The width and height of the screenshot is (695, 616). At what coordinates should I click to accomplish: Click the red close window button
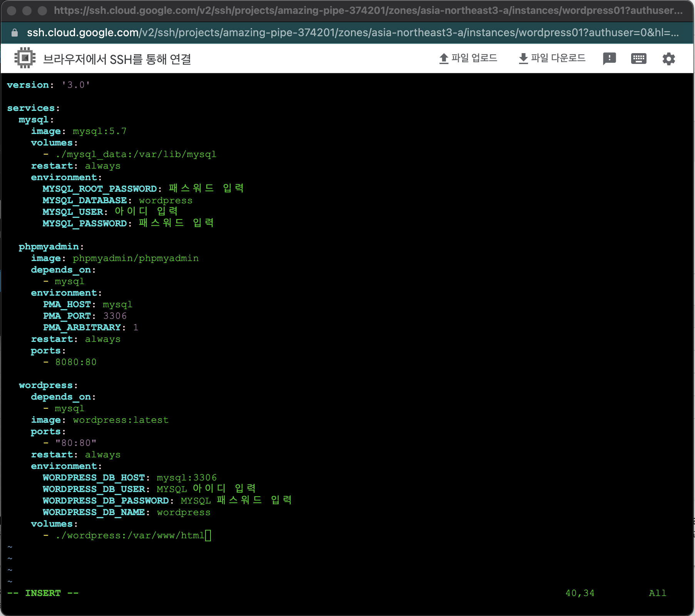(x=12, y=10)
